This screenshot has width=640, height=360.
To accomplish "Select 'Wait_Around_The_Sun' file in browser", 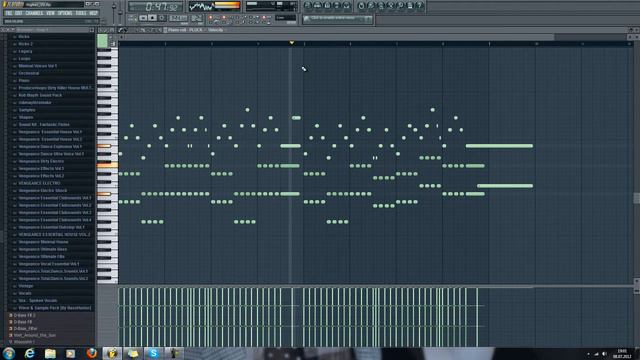I will (x=35, y=335).
